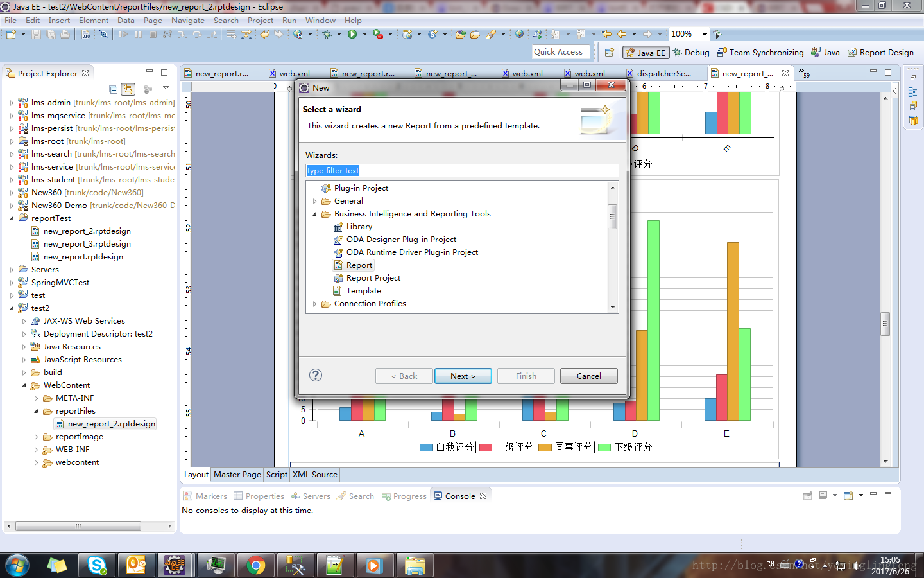
Task: Click the Open Console icon in Console toolbar
Action: pos(848,495)
